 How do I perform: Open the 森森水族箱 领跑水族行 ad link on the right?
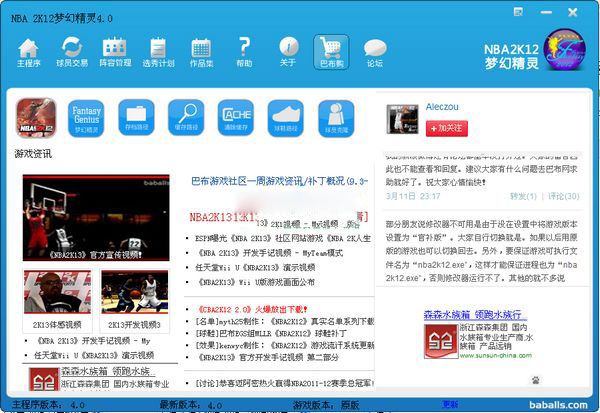point(474,315)
